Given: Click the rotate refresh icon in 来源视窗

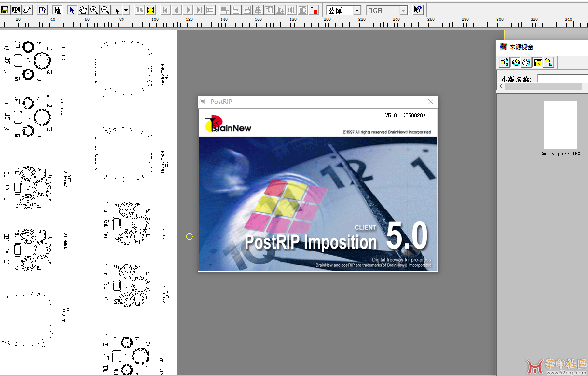Looking at the screenshot, I should (x=516, y=62).
